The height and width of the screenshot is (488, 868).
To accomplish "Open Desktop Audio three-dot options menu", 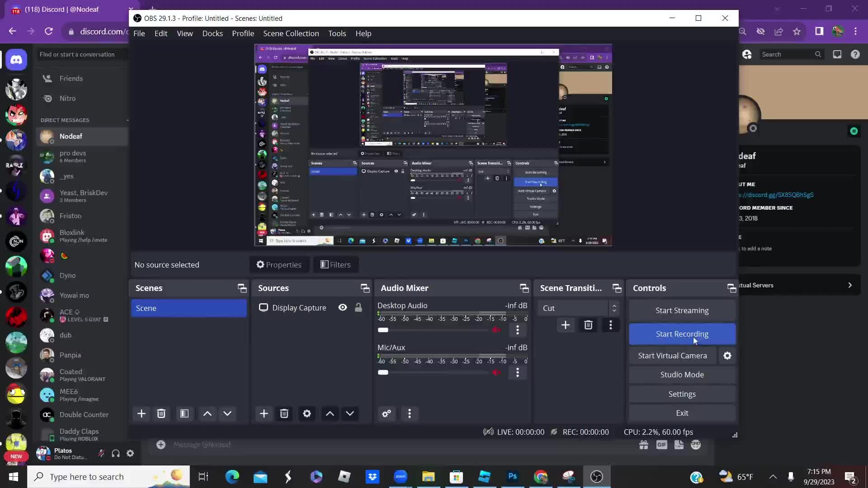I will (518, 330).
